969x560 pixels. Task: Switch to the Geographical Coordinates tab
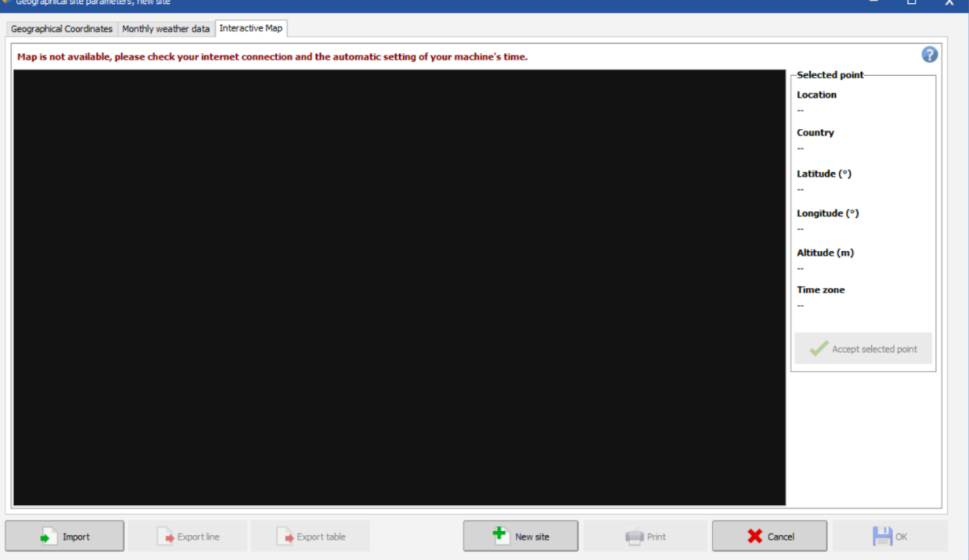(x=62, y=29)
